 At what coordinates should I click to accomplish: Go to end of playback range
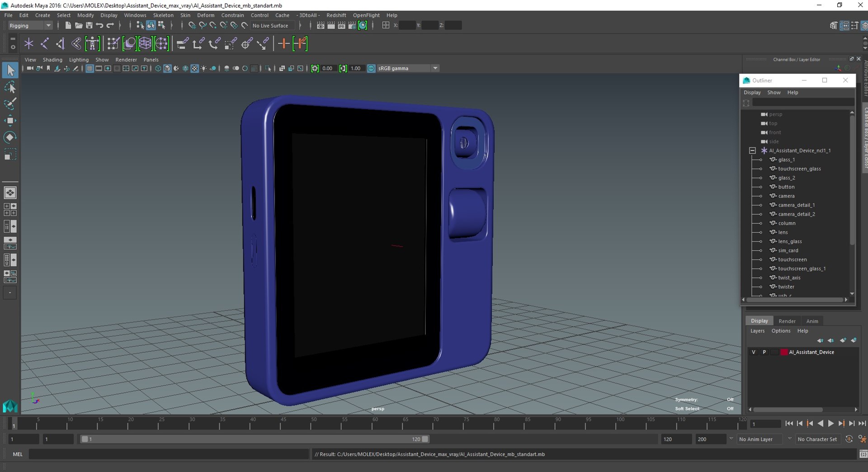click(862, 424)
